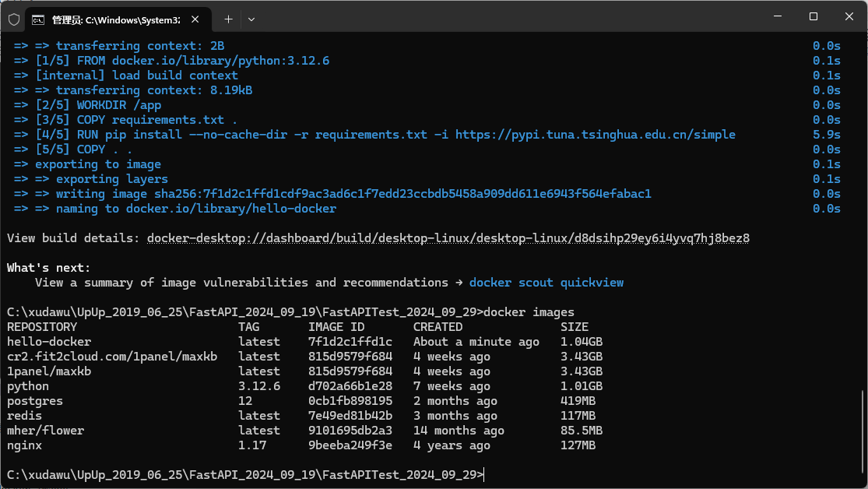The height and width of the screenshot is (489, 868).
Task: Open the docker-desktop build details link
Action: [x=448, y=238]
